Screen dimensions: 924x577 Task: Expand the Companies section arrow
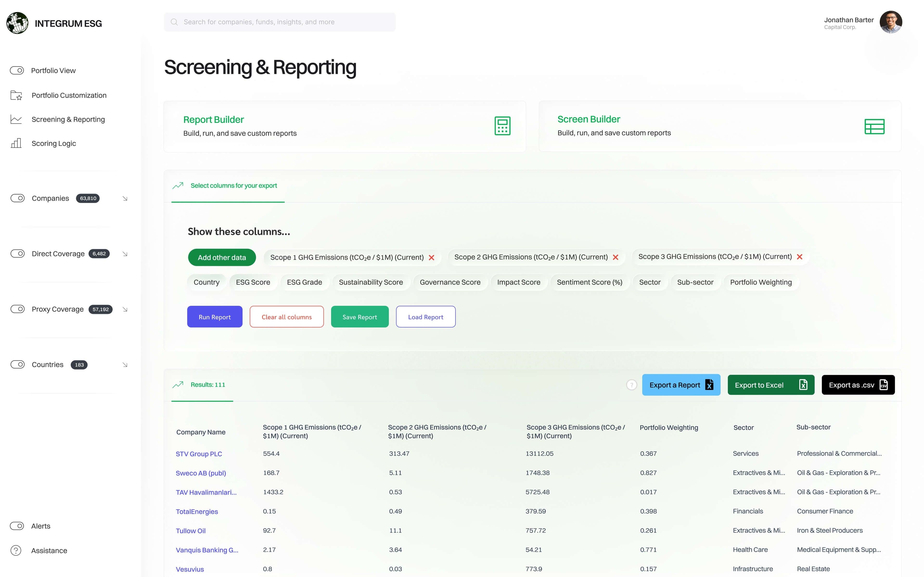[x=125, y=198]
